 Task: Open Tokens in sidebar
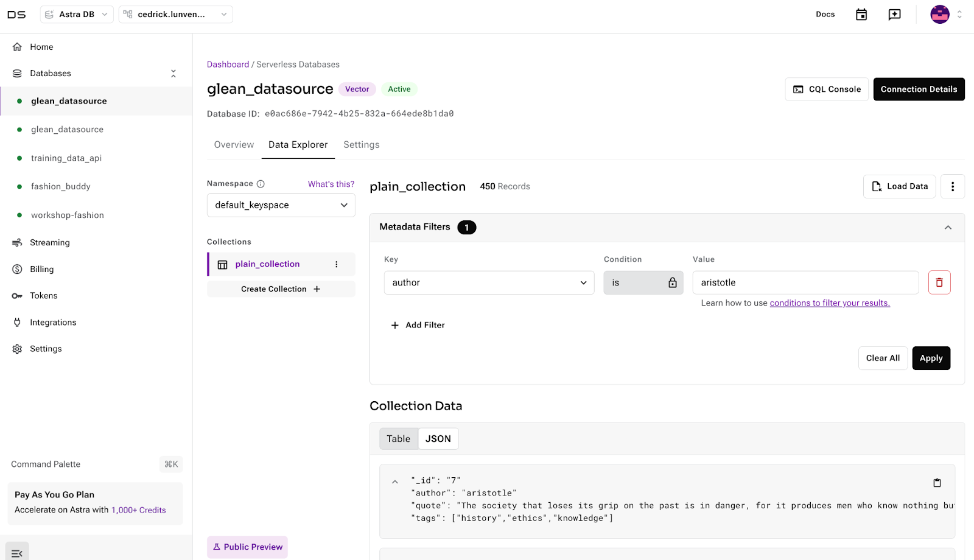44,296
